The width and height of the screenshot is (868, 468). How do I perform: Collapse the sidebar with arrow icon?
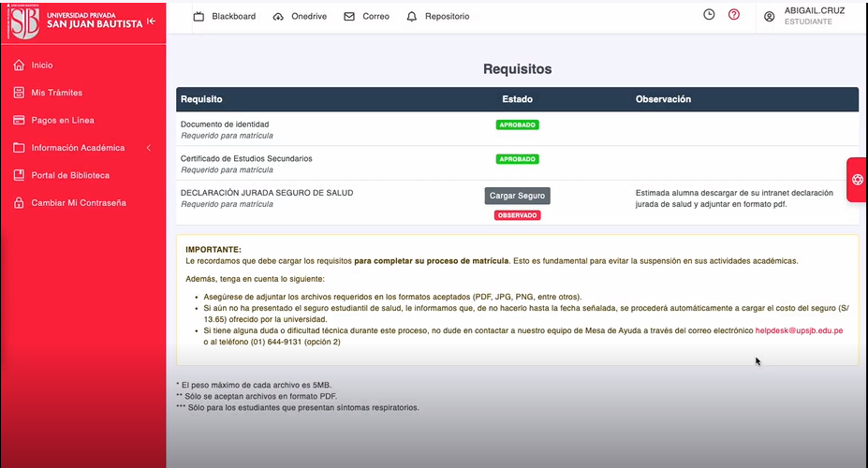pyautogui.click(x=152, y=22)
